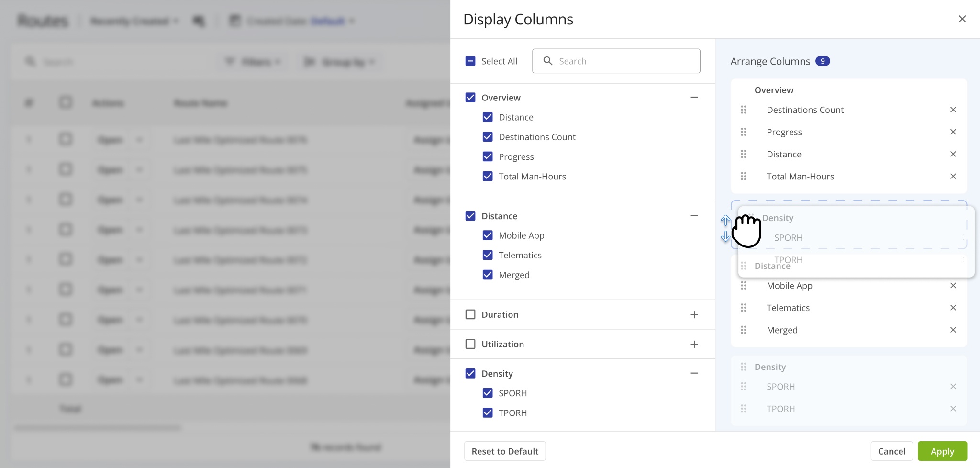Enable the Duration checkbox
The image size is (980, 468).
click(471, 314)
